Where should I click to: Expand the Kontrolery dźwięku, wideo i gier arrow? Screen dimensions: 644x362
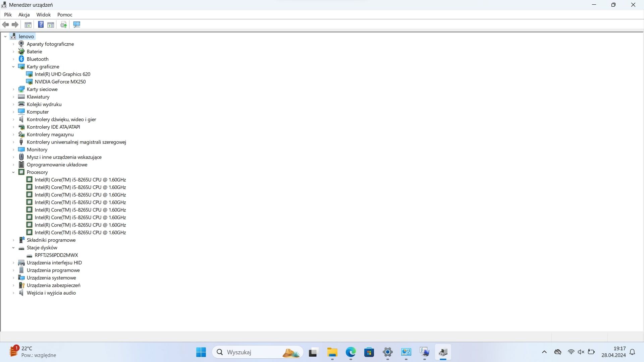pos(13,119)
